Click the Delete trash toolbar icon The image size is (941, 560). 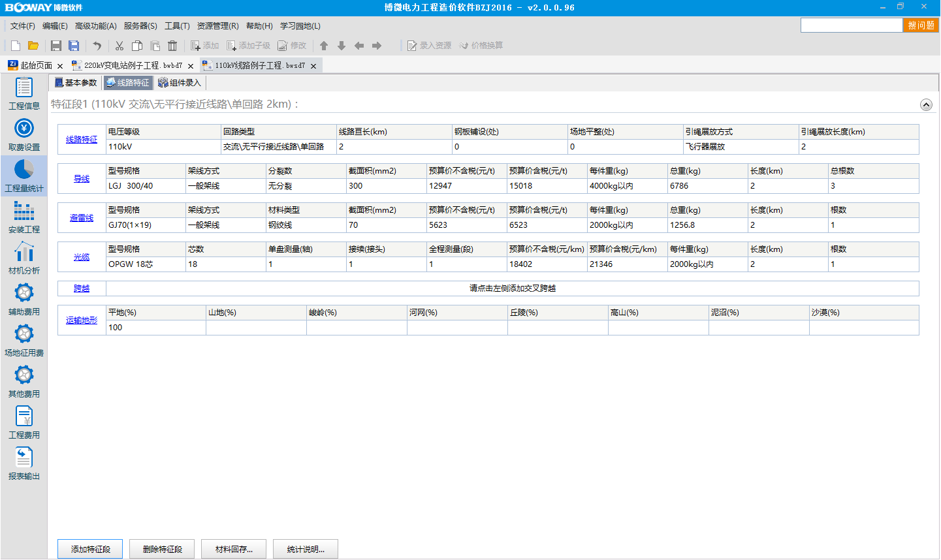[172, 46]
